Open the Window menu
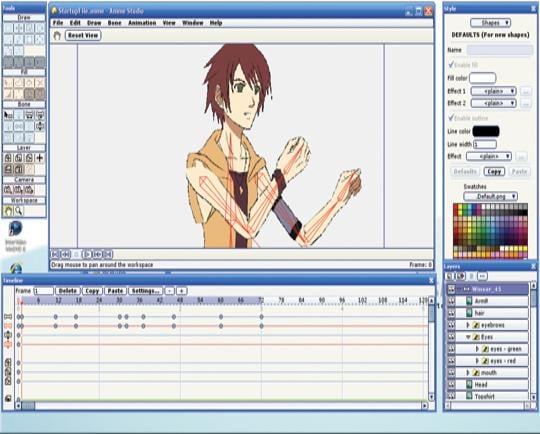This screenshot has height=434, width=540. click(x=193, y=23)
